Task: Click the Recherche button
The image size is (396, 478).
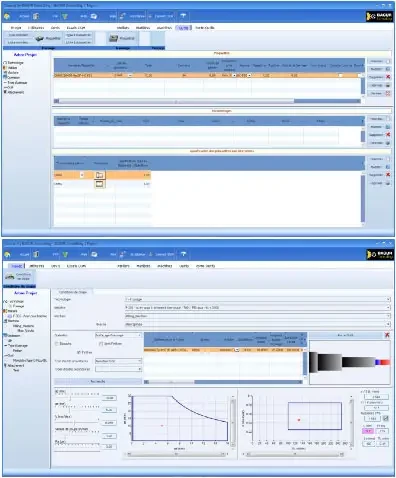Action: pyautogui.click(x=98, y=381)
